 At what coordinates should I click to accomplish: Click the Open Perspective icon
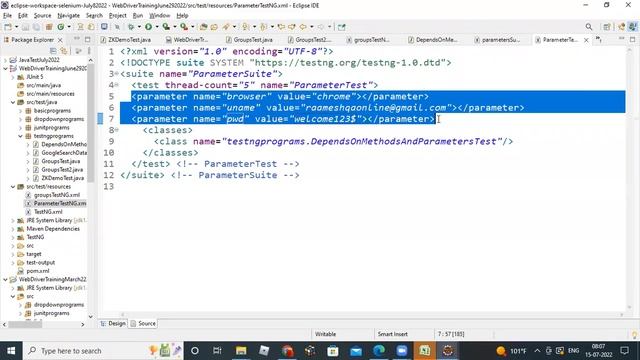[x=607, y=27]
